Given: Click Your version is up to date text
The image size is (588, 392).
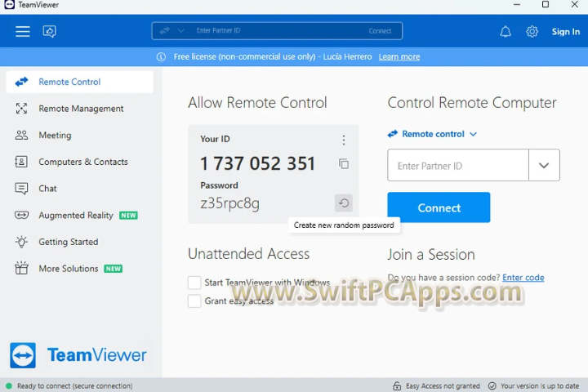Looking at the screenshot, I should 540,386.
